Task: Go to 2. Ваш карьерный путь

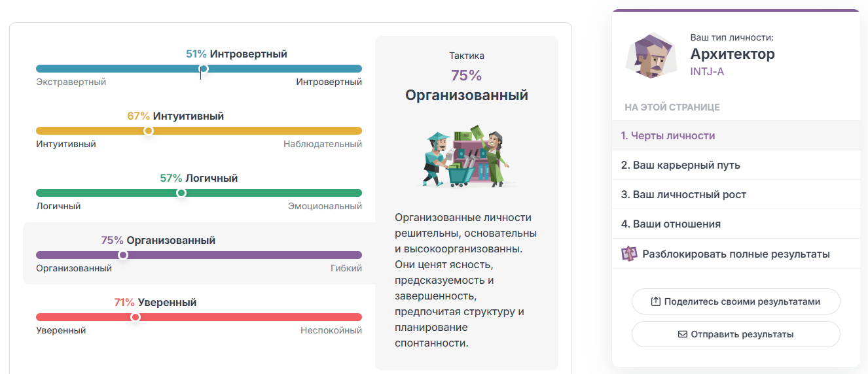Action: click(x=736, y=165)
